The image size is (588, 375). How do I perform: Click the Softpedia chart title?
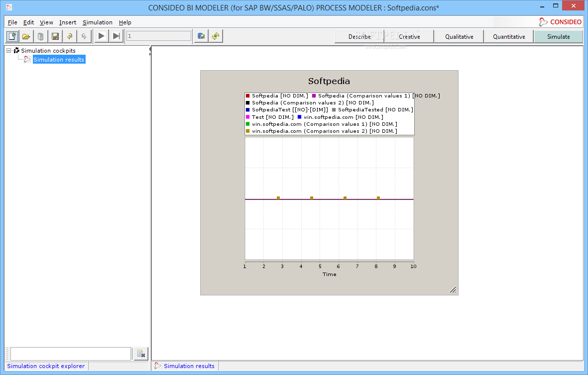pyautogui.click(x=329, y=81)
